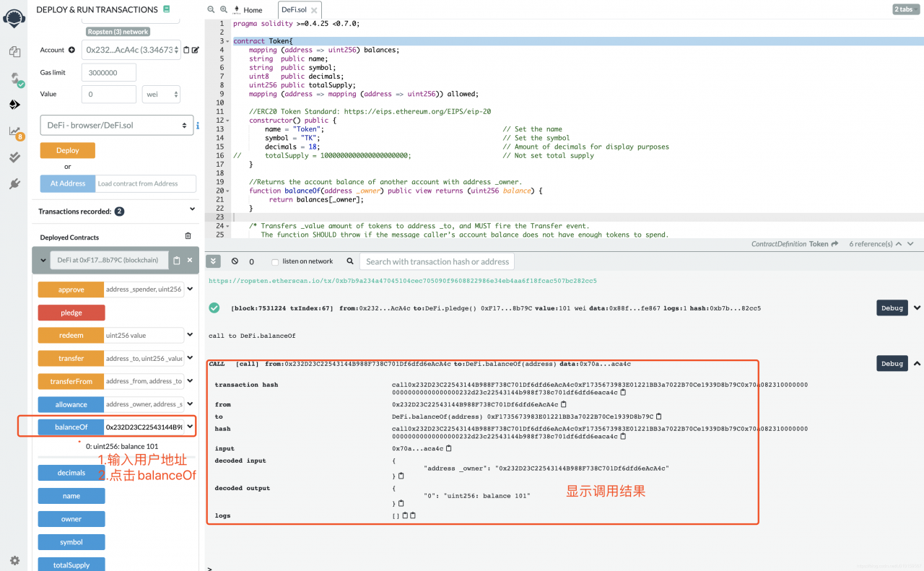Collapse the deployed DeFi contract instance

pos(42,260)
